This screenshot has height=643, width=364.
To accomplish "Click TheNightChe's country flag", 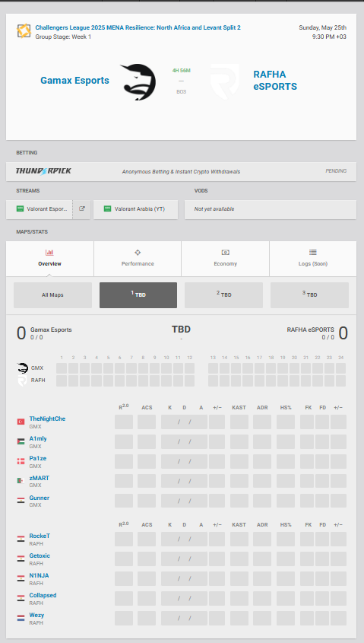I will tap(21, 422).
